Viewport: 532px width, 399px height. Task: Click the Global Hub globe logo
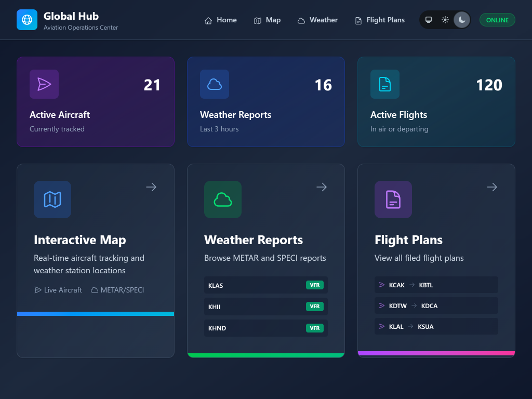pos(27,20)
